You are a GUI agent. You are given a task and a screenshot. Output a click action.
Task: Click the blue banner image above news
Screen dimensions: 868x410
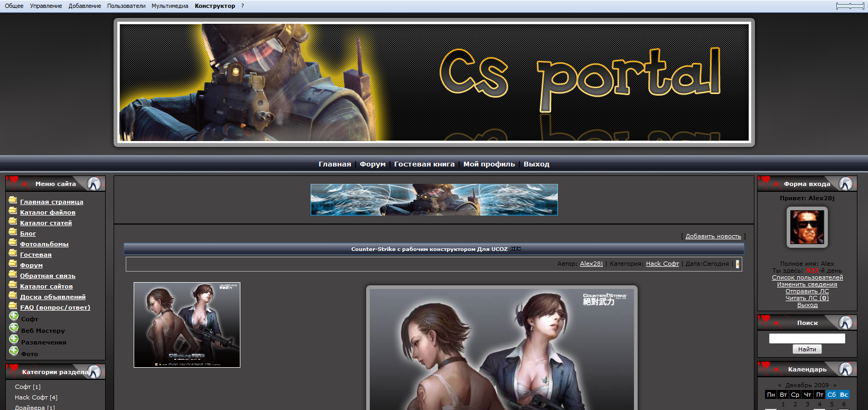click(434, 200)
